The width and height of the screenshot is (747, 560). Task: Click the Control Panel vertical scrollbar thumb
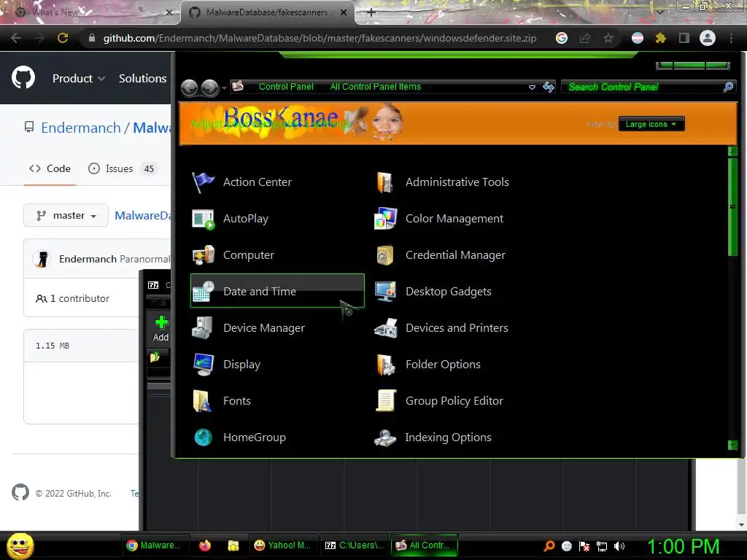[732, 206]
